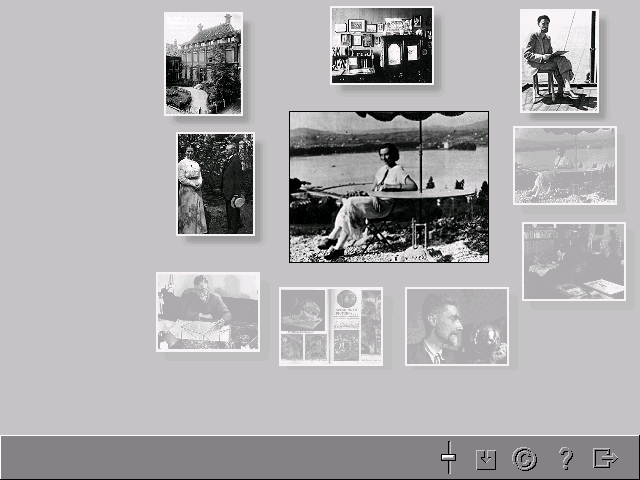This screenshot has width=640, height=480.
Task: Click the exit arrow icon
Action: click(x=605, y=459)
